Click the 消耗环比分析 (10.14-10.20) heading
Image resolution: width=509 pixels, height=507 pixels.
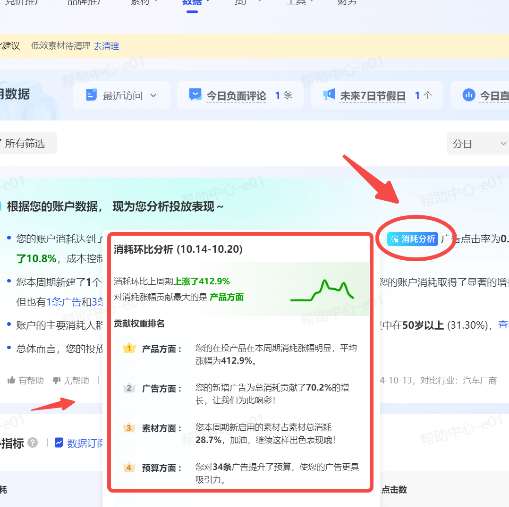point(178,249)
